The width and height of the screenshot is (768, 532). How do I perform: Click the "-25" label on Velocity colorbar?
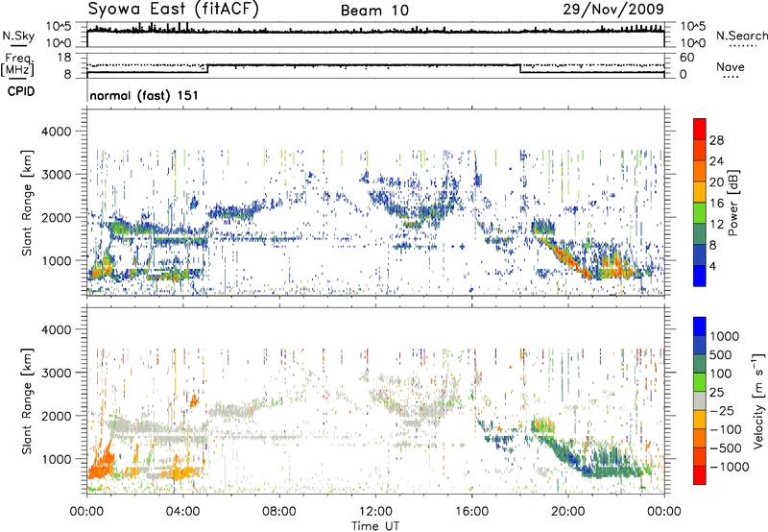point(721,410)
